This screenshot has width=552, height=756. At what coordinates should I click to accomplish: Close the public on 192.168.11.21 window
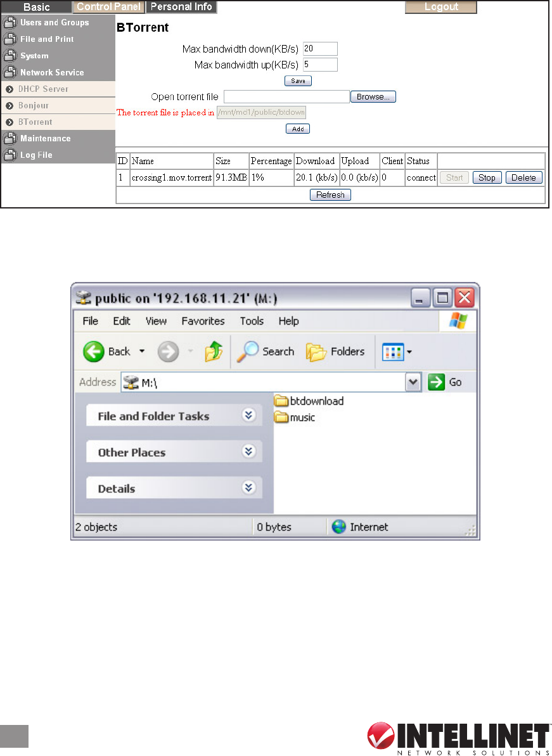465,297
